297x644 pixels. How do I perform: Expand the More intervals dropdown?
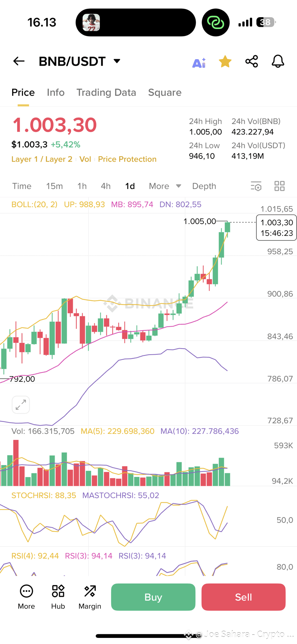[165, 186]
